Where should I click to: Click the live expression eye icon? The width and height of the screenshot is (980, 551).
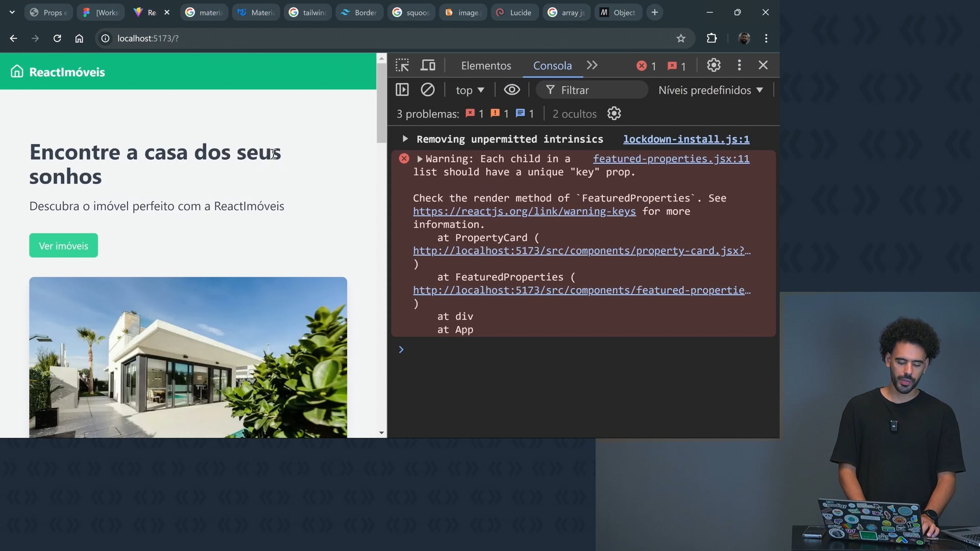(512, 90)
